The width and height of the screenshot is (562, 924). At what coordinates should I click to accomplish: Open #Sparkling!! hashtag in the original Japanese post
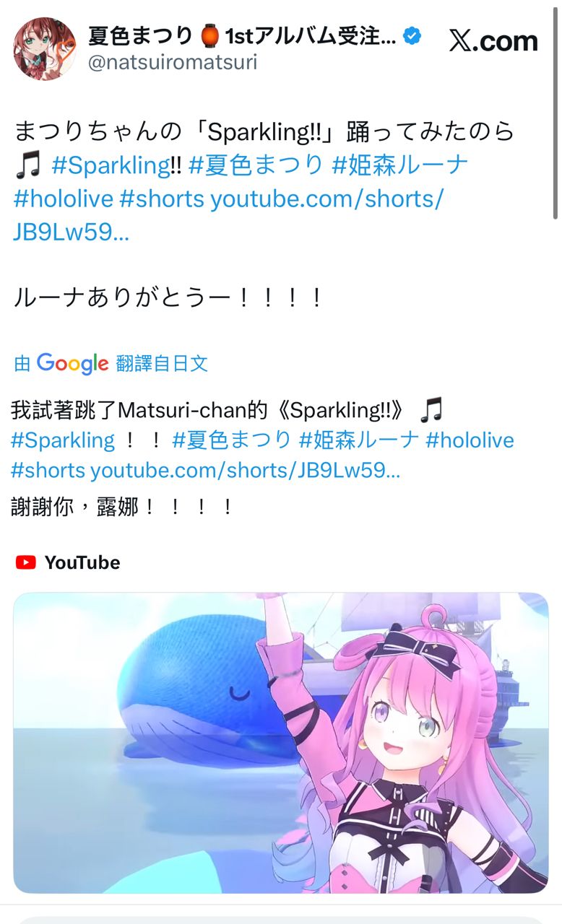click(x=117, y=165)
